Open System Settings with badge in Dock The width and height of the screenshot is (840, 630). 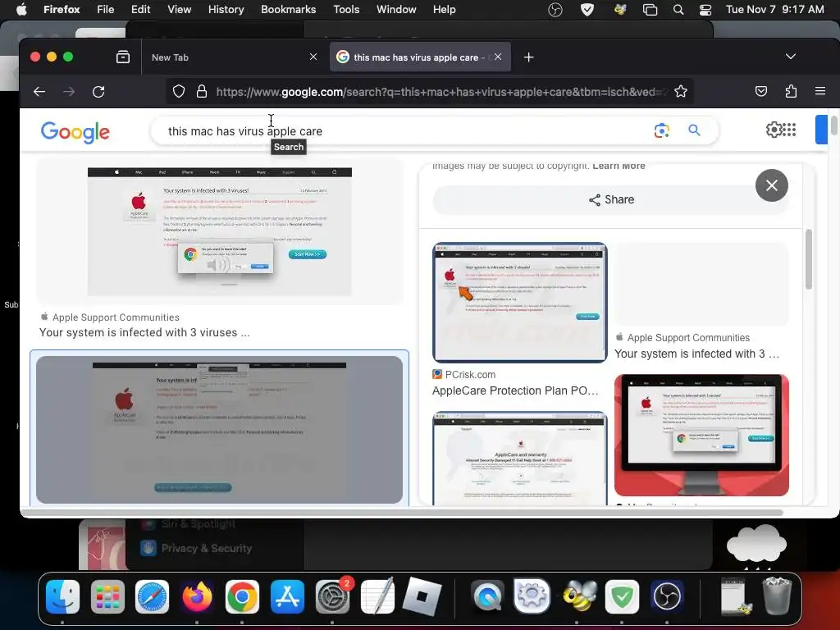pos(332,596)
